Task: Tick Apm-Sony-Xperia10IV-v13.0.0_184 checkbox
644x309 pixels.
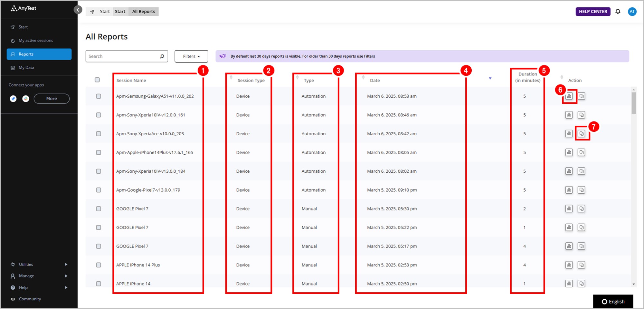Action: [99, 171]
